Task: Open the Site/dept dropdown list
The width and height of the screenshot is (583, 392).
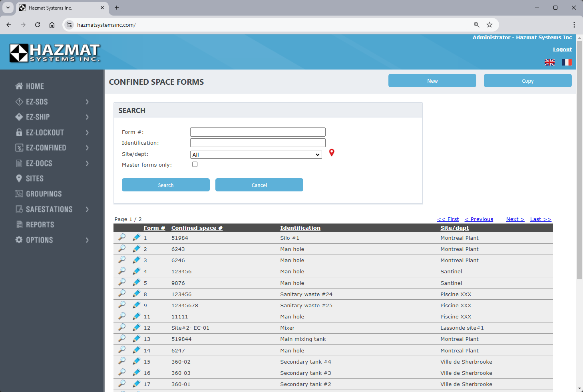Action: pos(256,155)
